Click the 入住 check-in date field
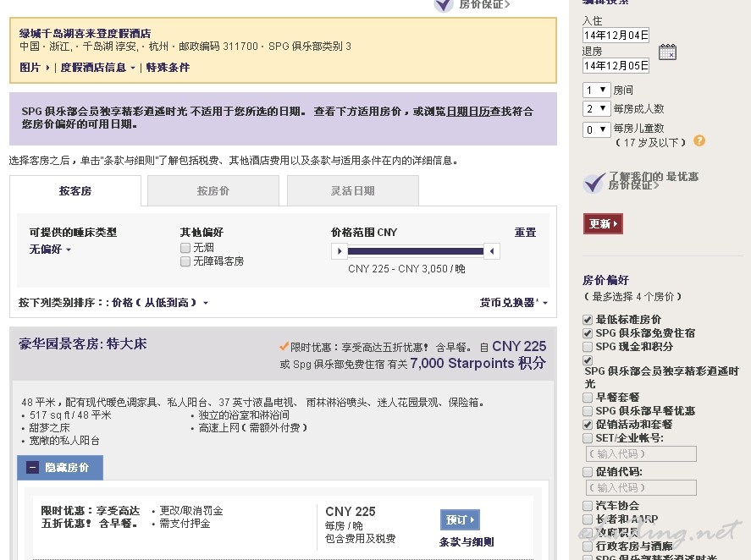This screenshot has height=560, width=751. coord(616,35)
